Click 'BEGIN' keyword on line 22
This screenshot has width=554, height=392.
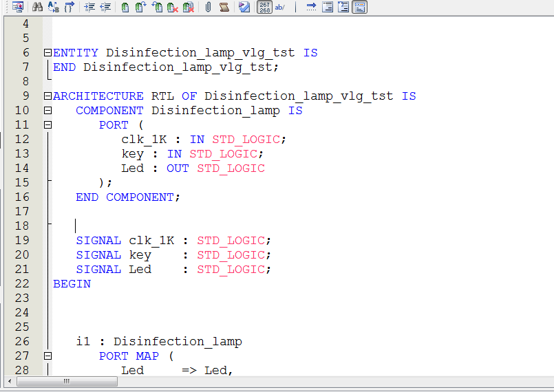click(72, 283)
